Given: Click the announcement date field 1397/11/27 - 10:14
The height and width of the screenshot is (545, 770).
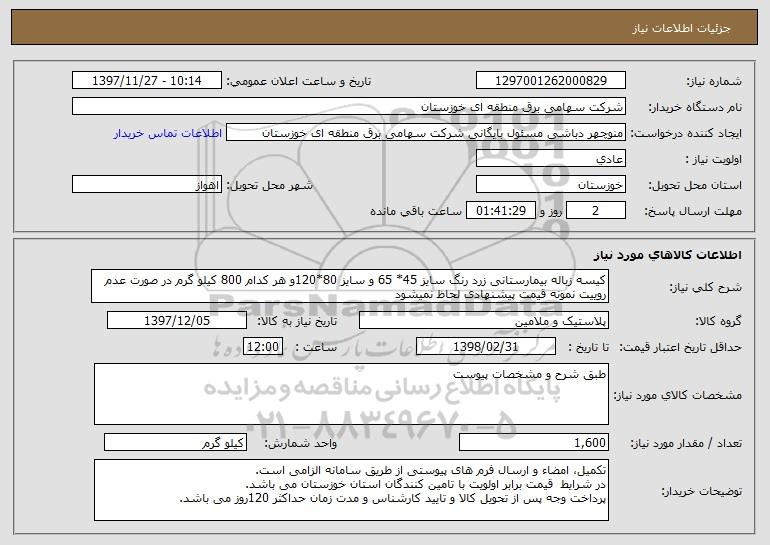Looking at the screenshot, I should tap(147, 81).
